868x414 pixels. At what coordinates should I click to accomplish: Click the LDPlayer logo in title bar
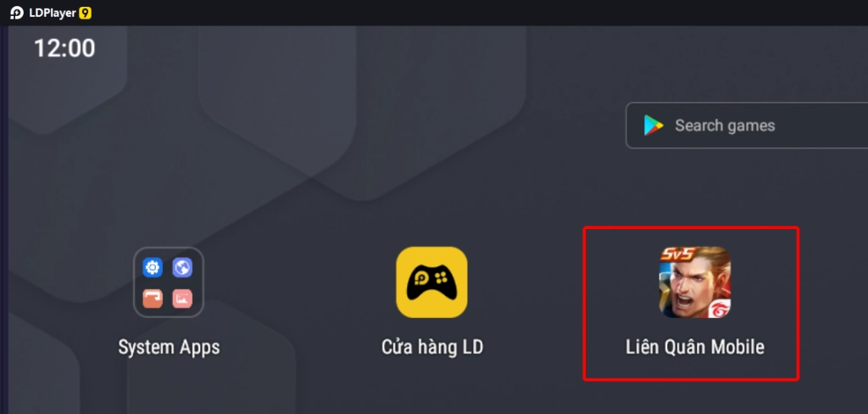pyautogui.click(x=17, y=13)
